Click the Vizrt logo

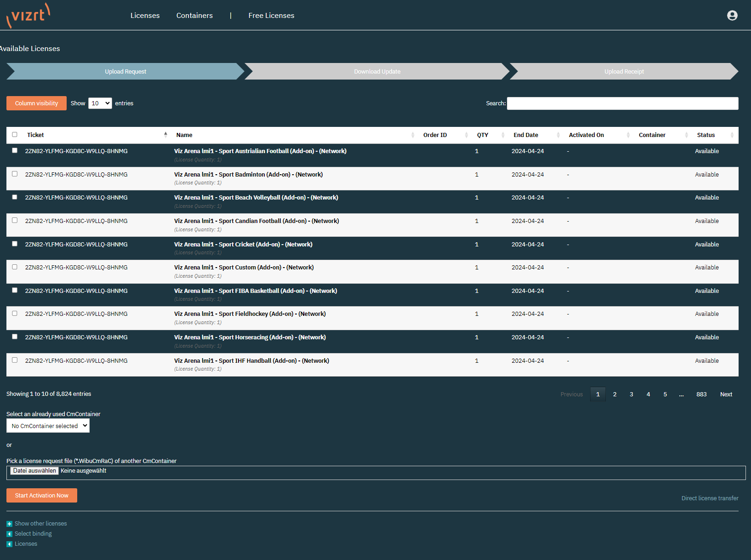28,15
